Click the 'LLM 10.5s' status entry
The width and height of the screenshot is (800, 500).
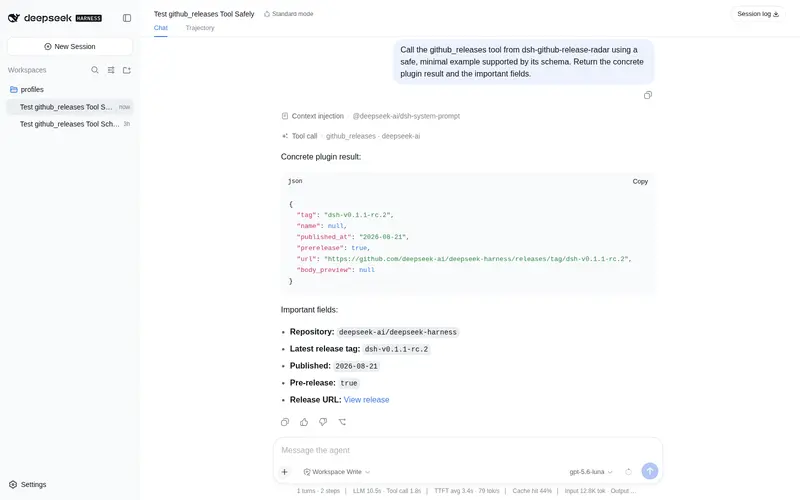coord(367,491)
